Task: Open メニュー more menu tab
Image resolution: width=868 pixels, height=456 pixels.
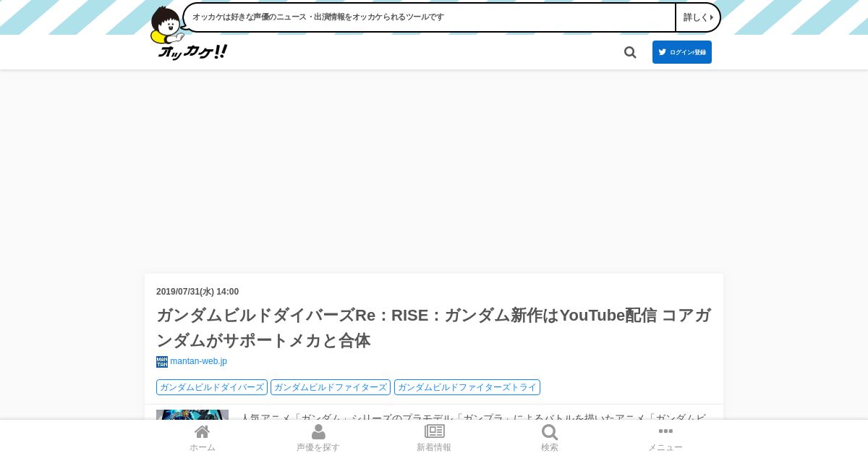Action: [665, 438]
